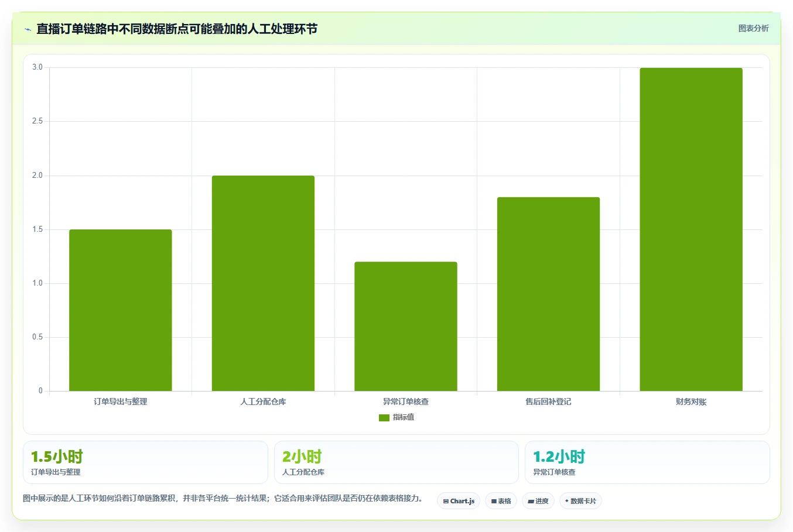The width and height of the screenshot is (793, 532).
Task: Open the 1.2小时 data card
Action: [647, 462]
